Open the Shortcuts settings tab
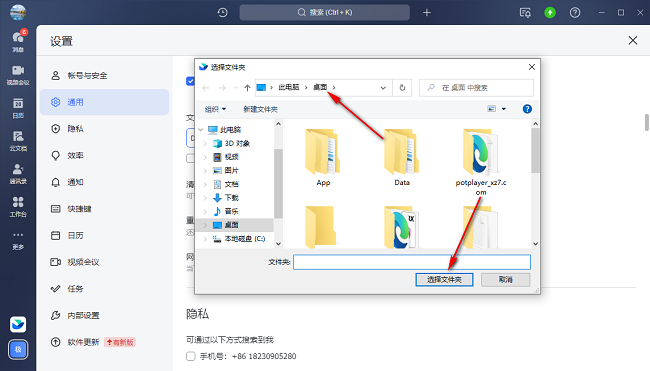This screenshot has width=650, height=371. (104, 209)
